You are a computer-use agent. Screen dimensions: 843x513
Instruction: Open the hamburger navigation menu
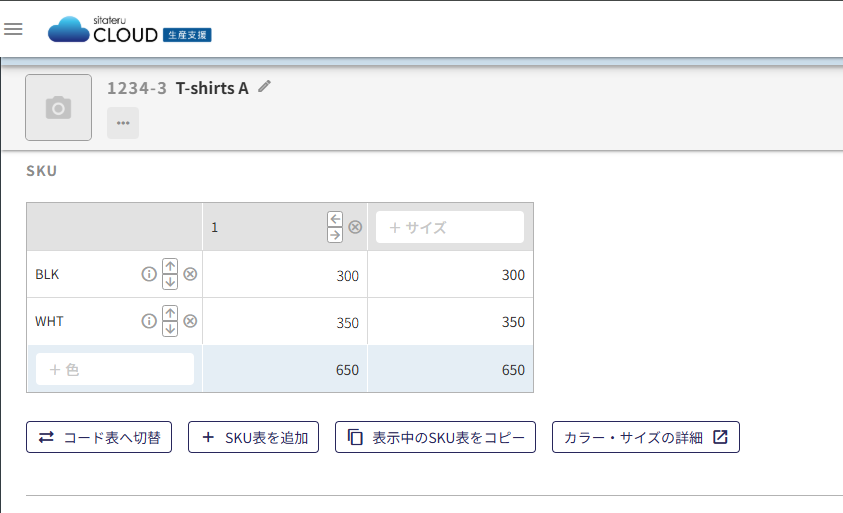coord(14,29)
